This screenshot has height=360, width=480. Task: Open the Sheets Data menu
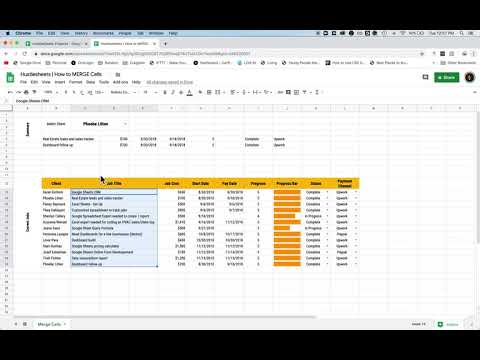click(x=91, y=82)
